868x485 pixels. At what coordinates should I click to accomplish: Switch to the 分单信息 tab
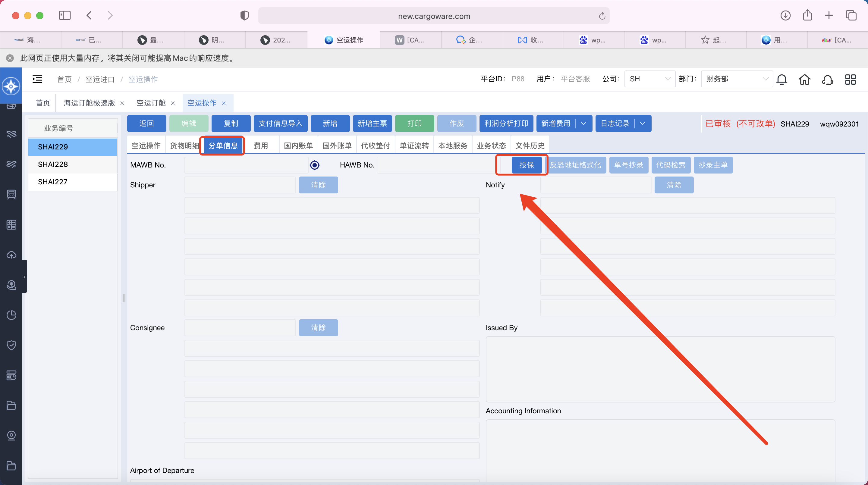click(223, 145)
